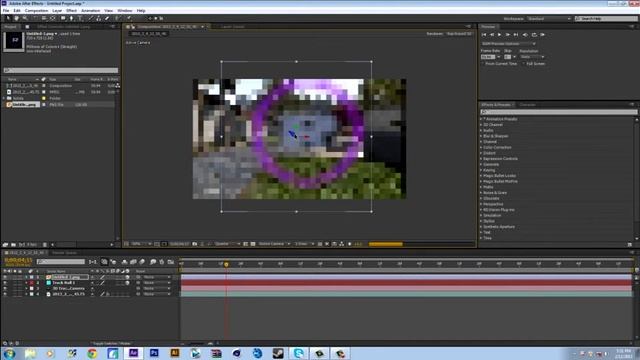The width and height of the screenshot is (640, 360).
Task: Toggle transparency grid in composition viewer
Action: [x=253, y=244]
